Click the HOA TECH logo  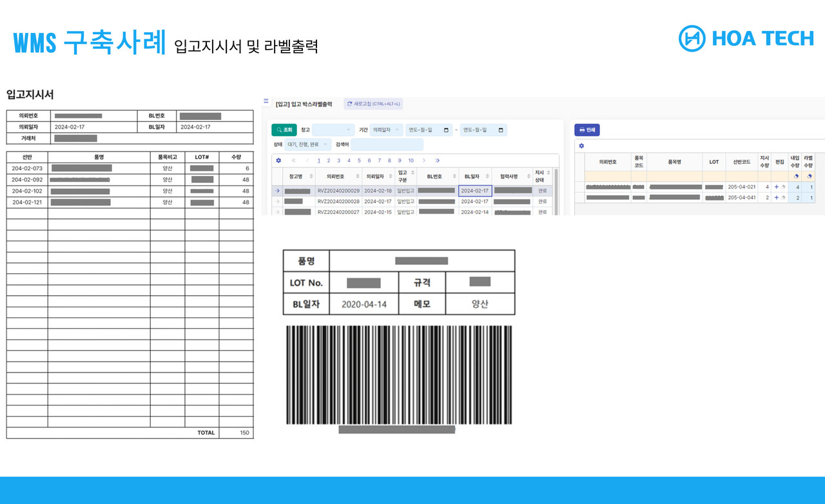tap(746, 39)
